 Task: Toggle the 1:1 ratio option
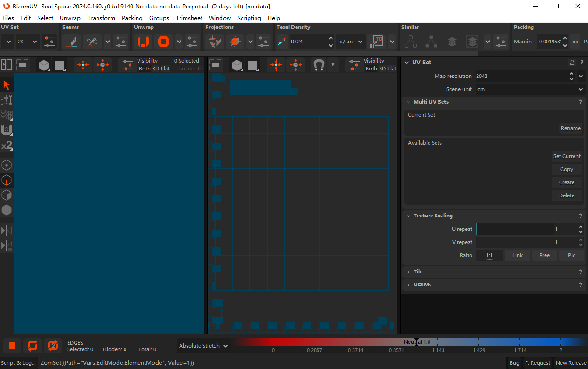pos(489,255)
